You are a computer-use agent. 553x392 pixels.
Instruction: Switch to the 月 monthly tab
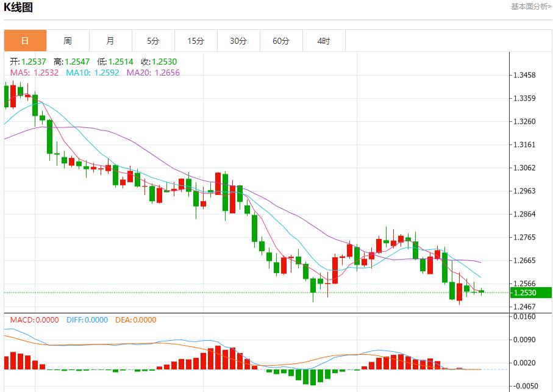(x=110, y=41)
